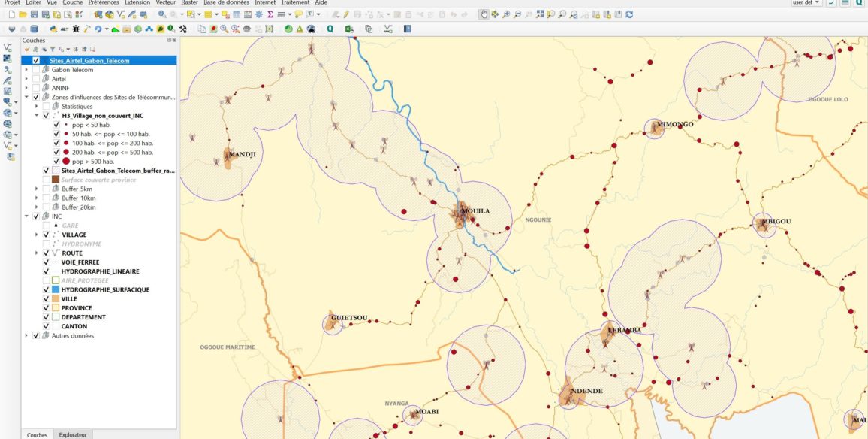Uncheck the Sites_Airtel_Gabon_Telecom layer checkbox

tap(36, 60)
